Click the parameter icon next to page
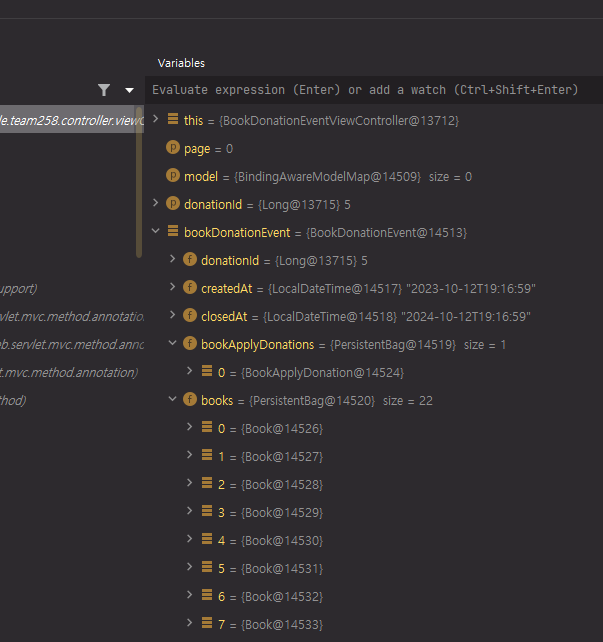The height and width of the screenshot is (642, 603). coord(173,147)
